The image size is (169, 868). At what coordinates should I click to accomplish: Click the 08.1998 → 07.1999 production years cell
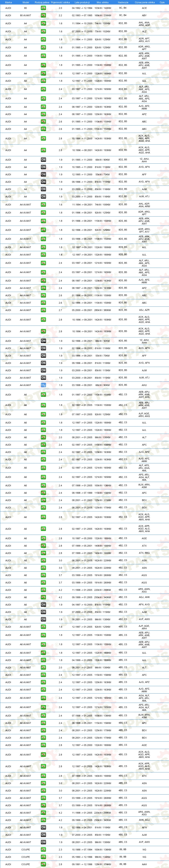pos(82,493)
